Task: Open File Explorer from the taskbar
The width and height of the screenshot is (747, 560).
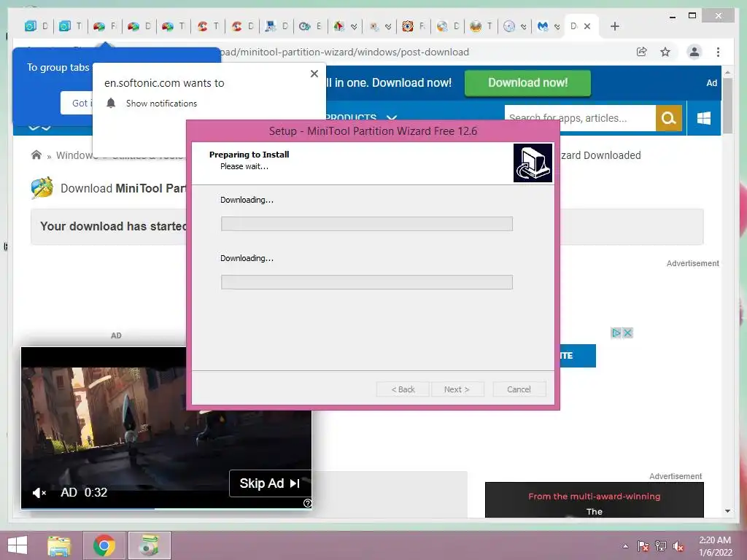Action: pyautogui.click(x=59, y=545)
